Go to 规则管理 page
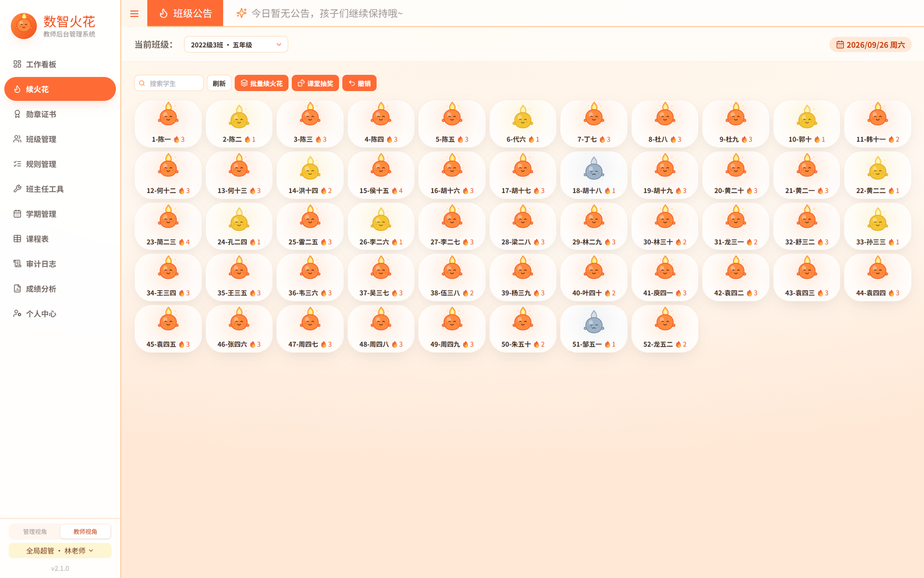This screenshot has width=924, height=578. tap(60, 164)
